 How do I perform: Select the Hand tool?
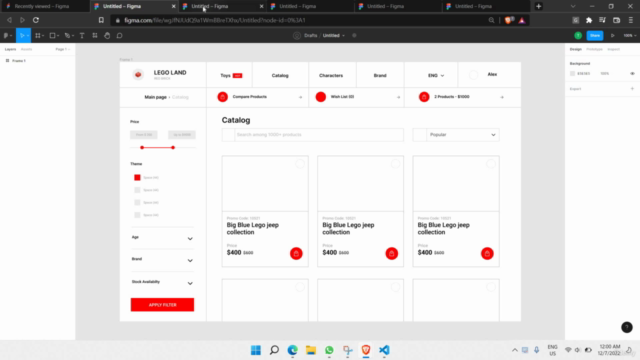pos(107,36)
